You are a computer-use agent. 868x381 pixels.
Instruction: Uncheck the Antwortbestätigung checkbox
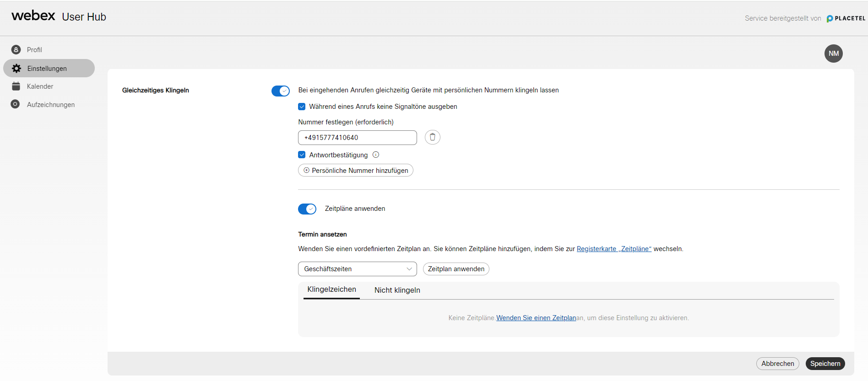click(302, 155)
